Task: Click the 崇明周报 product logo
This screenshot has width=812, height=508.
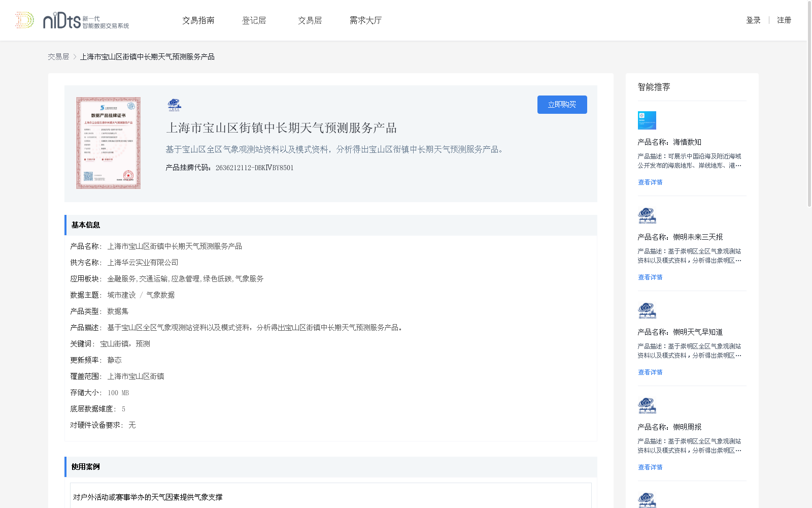Action: (647, 405)
